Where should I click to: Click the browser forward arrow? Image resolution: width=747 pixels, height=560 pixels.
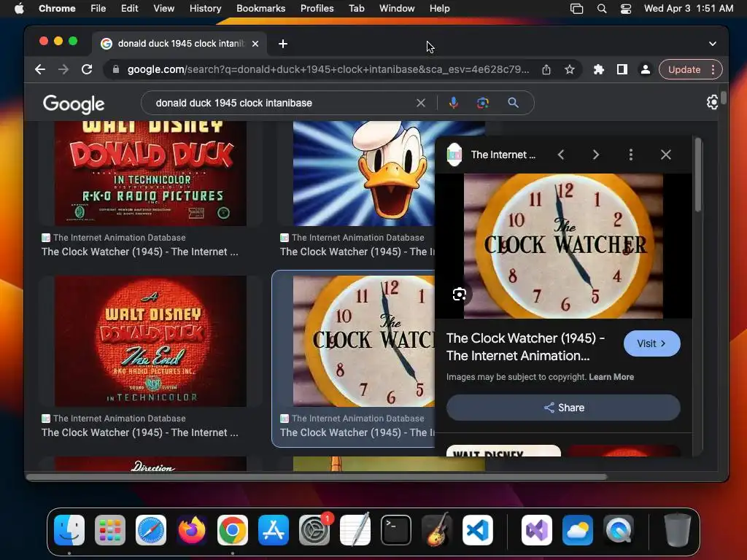point(63,69)
